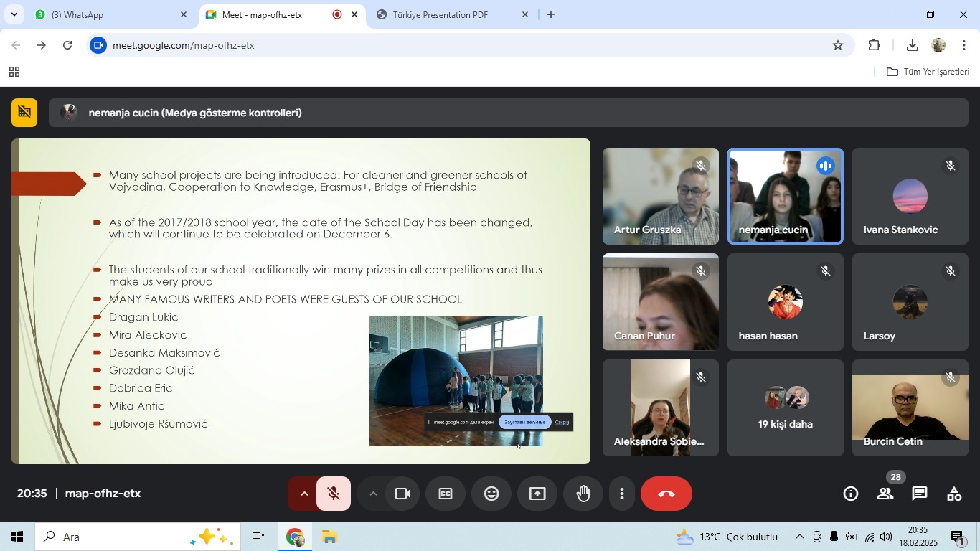
Task: Click the '19 kişi daha' tile
Action: pos(785,408)
